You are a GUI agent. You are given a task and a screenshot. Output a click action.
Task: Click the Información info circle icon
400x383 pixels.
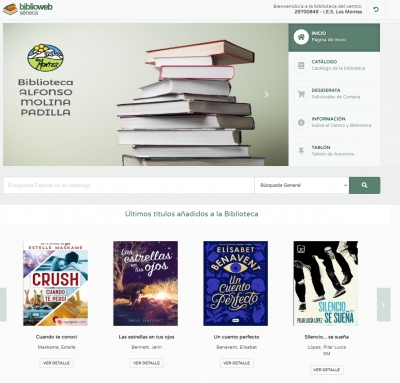tap(301, 123)
